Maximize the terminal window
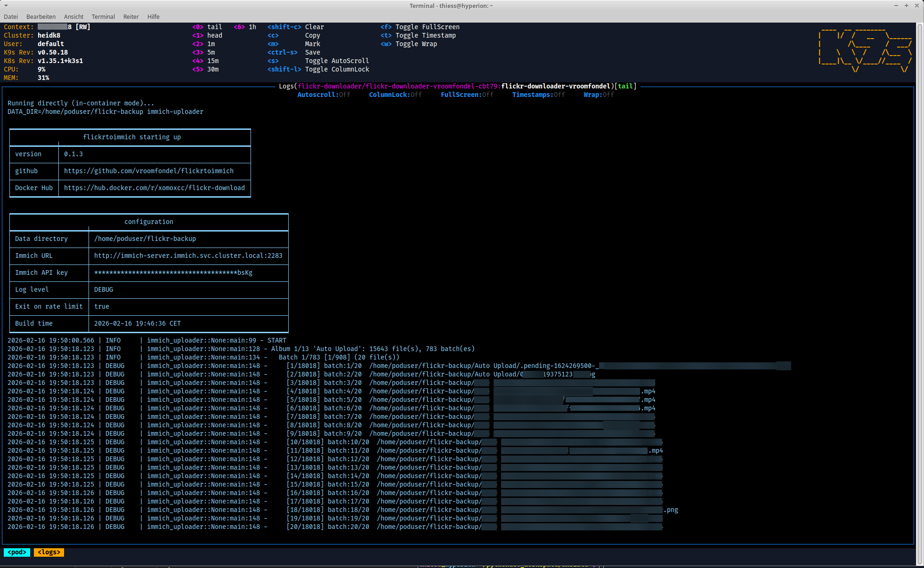 [906, 6]
